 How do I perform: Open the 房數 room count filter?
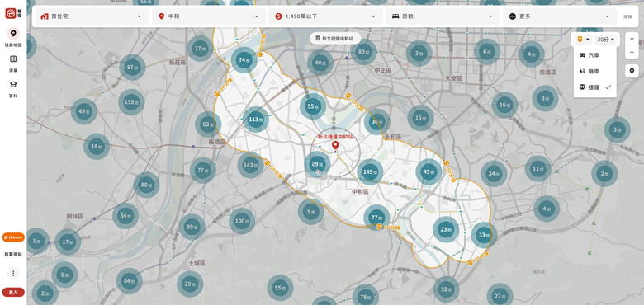pos(443,16)
